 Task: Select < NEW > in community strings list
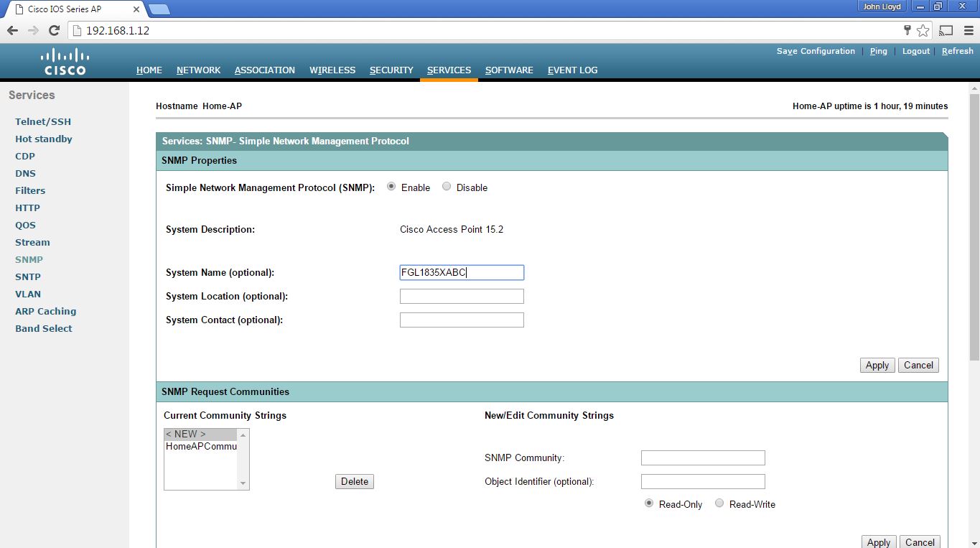click(201, 434)
